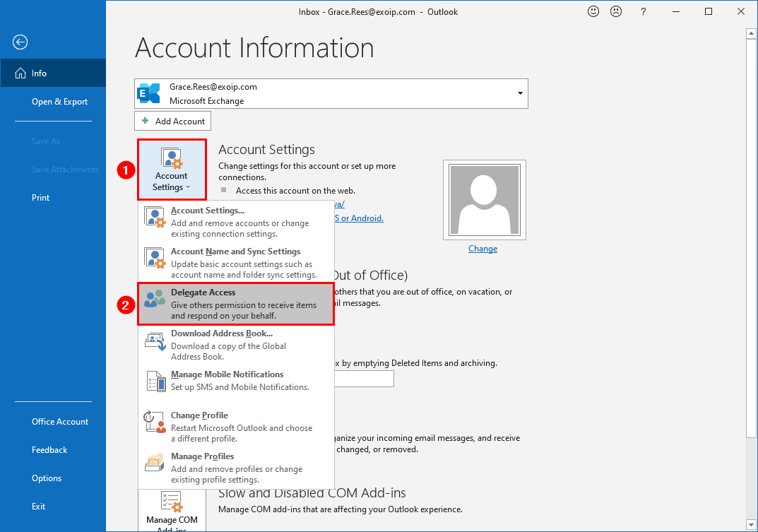Viewport: 758px width, 532px height.
Task: Click the Microsoft Exchange account logo
Action: pyautogui.click(x=149, y=93)
